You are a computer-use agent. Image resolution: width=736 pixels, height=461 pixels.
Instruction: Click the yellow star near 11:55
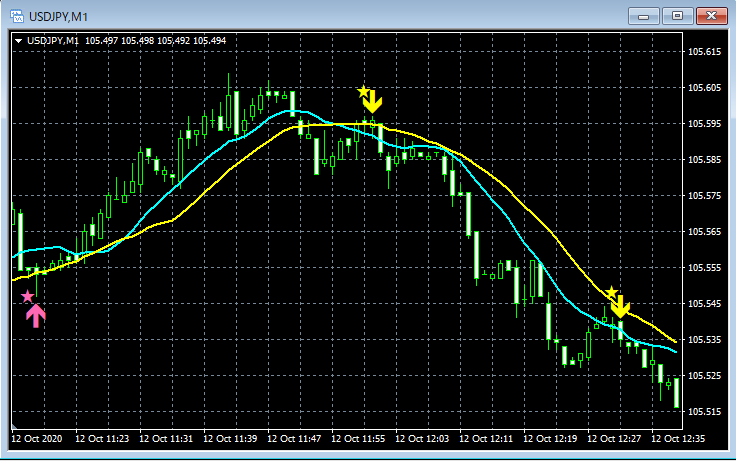point(363,91)
